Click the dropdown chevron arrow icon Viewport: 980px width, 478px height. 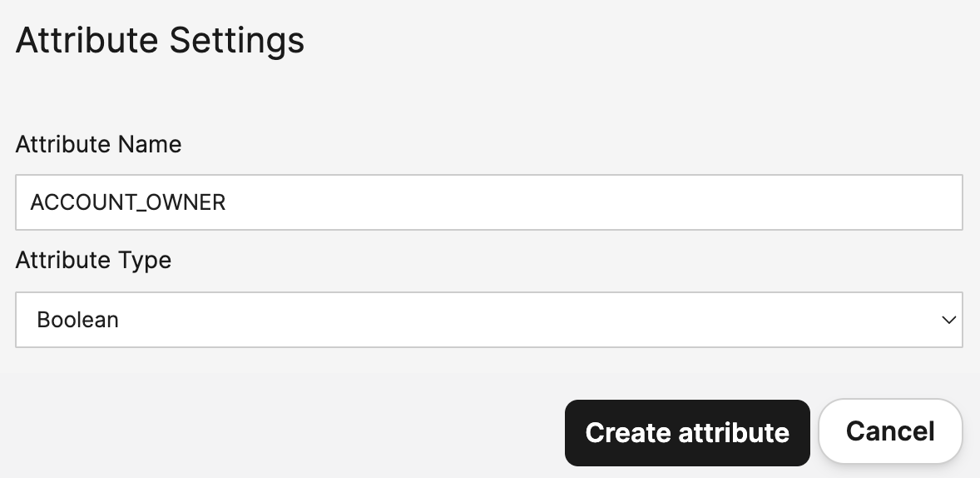(x=948, y=320)
